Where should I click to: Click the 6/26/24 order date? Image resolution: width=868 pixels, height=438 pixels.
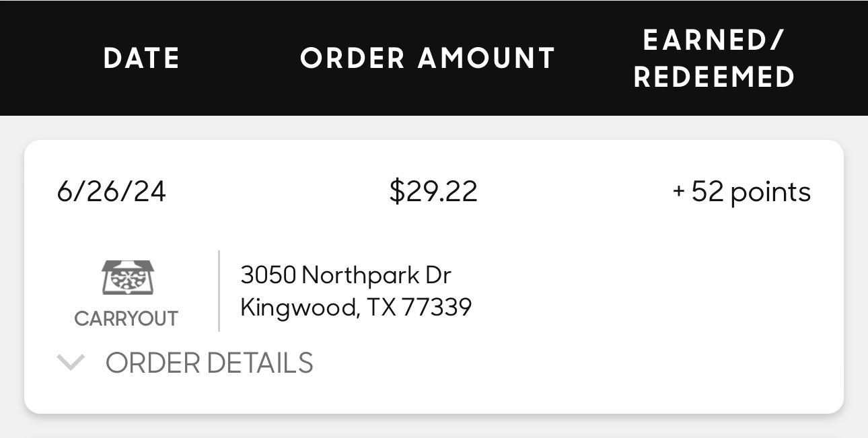[112, 192]
